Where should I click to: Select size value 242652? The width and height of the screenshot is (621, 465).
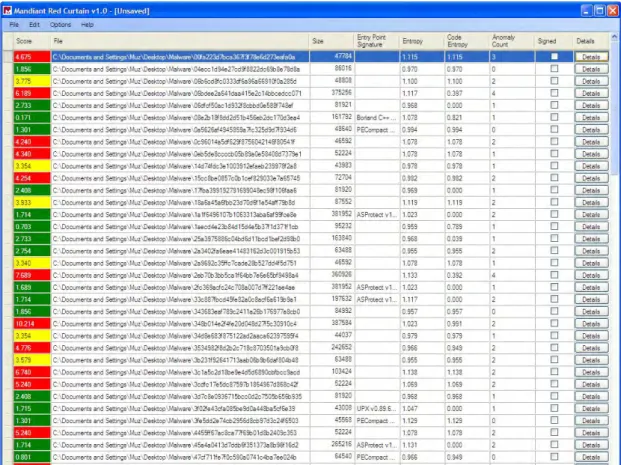tap(341, 347)
